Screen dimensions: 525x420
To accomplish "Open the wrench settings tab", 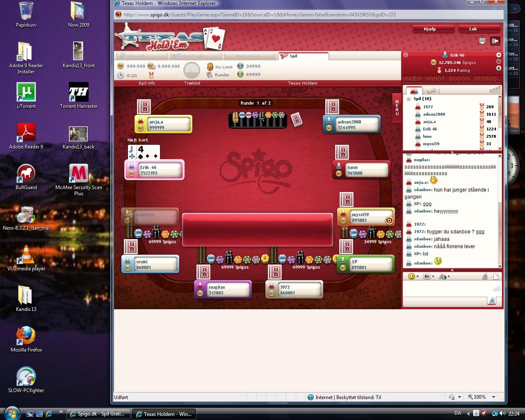I will tap(431, 91).
